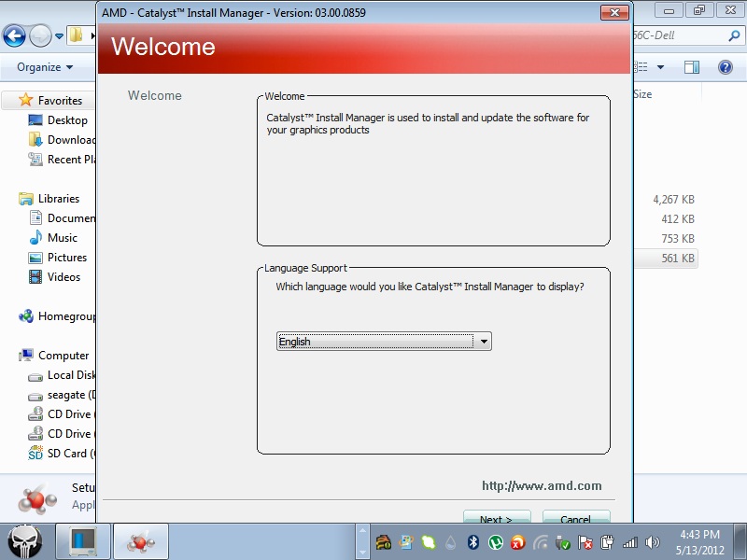
Task: Click the search magnifier in Explorer
Action: 734,35
